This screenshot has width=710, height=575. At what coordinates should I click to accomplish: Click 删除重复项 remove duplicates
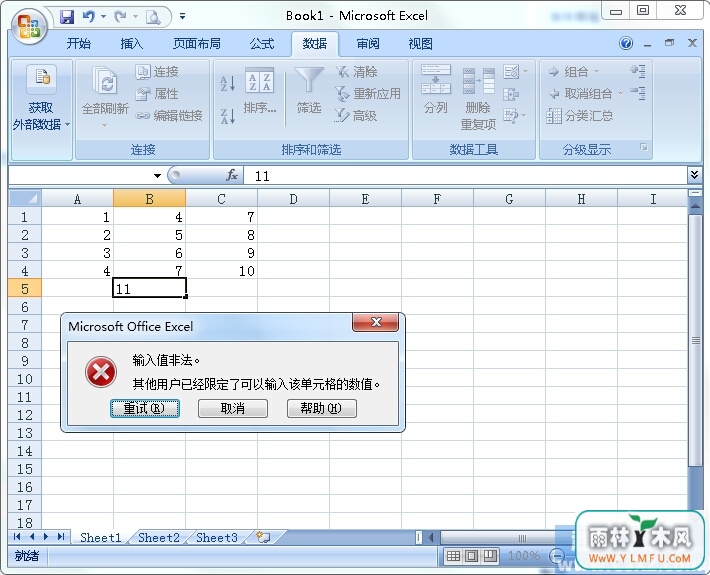[479, 99]
